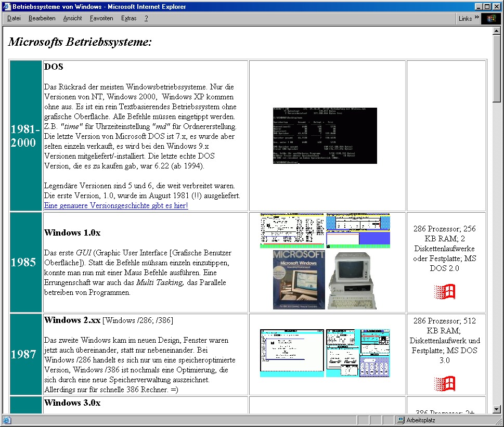504x427 pixels.
Task: Click the red Windows logo in 1987 row
Action: click(x=445, y=384)
